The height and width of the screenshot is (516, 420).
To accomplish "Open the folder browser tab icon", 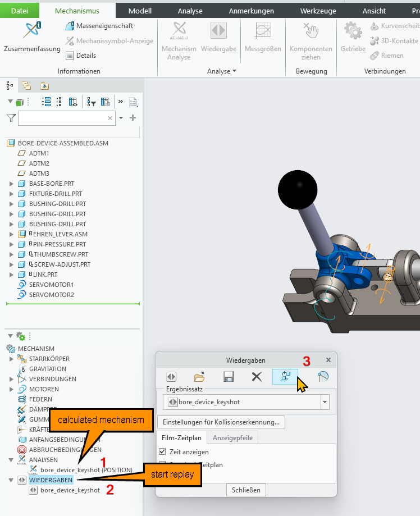I will [x=26, y=86].
